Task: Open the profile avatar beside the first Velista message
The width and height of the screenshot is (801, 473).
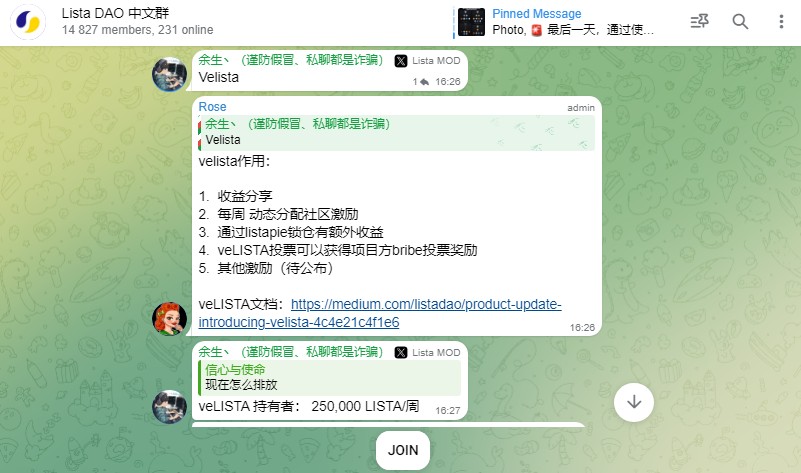Action: point(170,74)
